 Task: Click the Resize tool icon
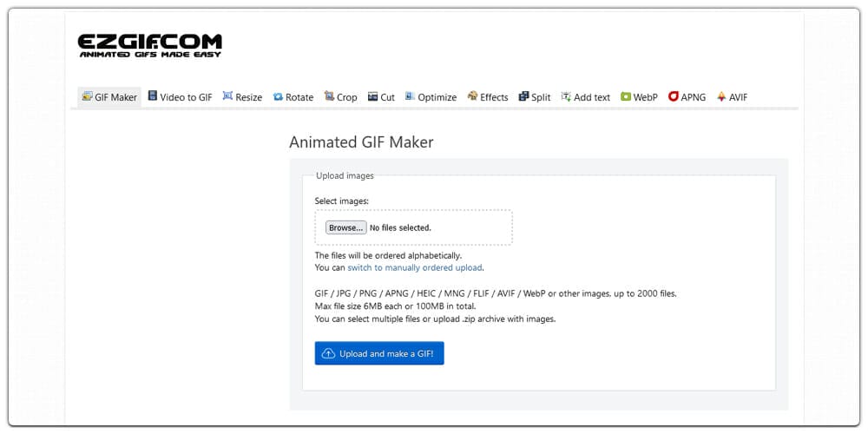click(227, 96)
